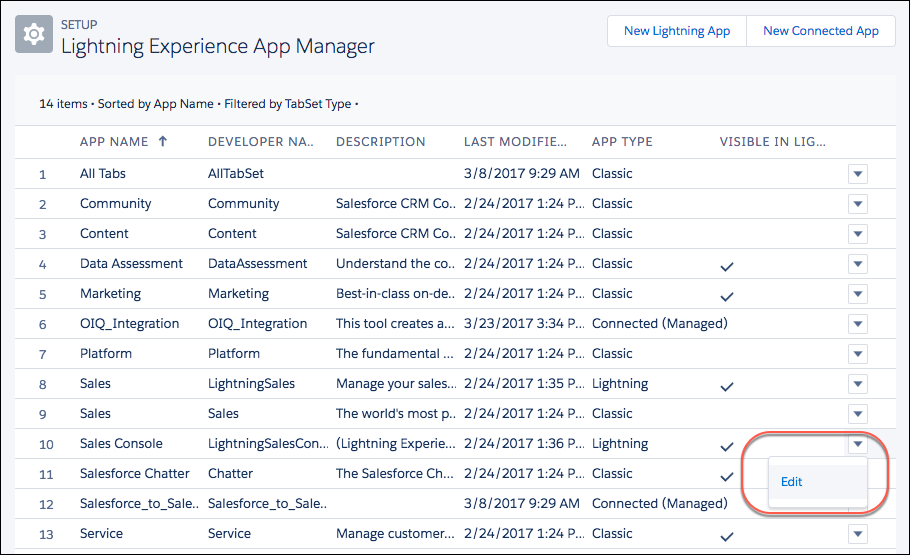Image resolution: width=910 pixels, height=555 pixels.
Task: Open the row actions dropdown for Marketing
Action: click(858, 294)
